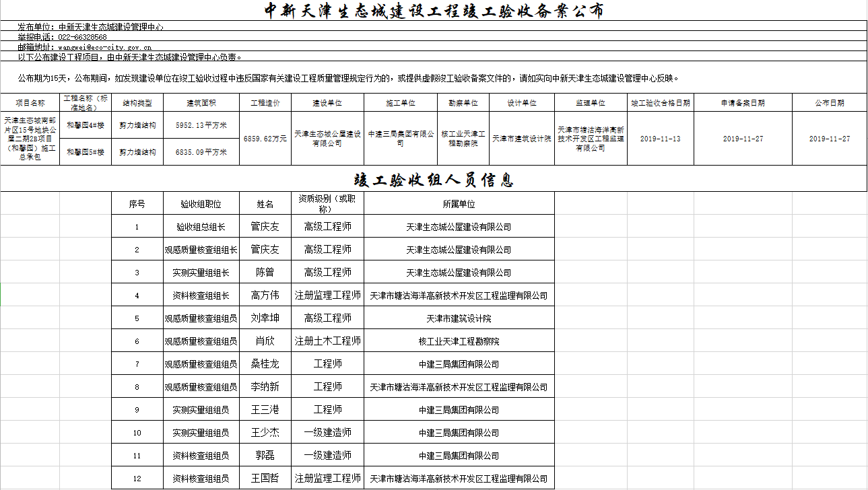Screen dimensions: 868x490
Task: Click 天津市建筑设计院 in 刘幸坤's row
Action: coord(459,318)
